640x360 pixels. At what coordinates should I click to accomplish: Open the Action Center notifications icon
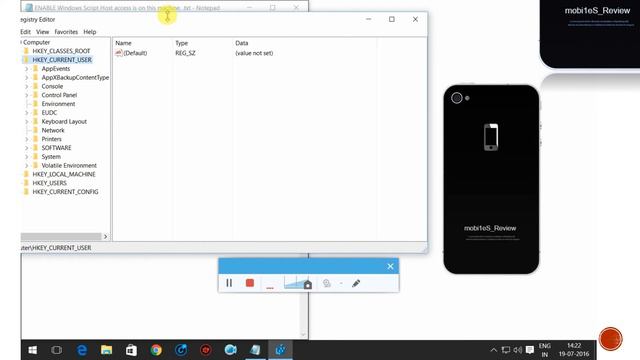(530, 350)
